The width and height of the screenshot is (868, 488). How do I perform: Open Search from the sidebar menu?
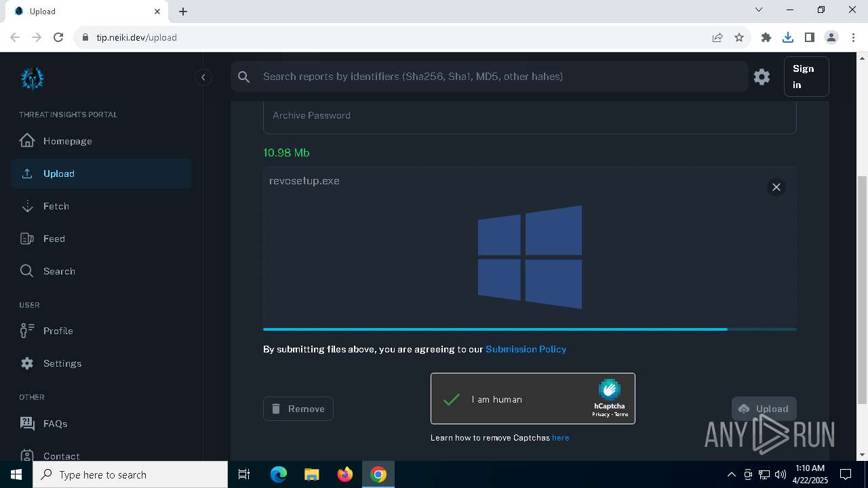tap(102, 271)
